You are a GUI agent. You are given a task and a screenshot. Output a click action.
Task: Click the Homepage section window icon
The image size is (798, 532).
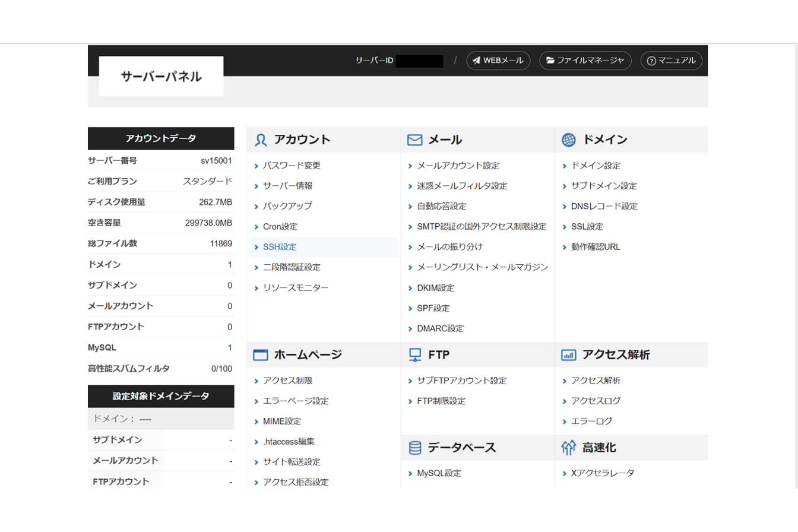coord(261,355)
